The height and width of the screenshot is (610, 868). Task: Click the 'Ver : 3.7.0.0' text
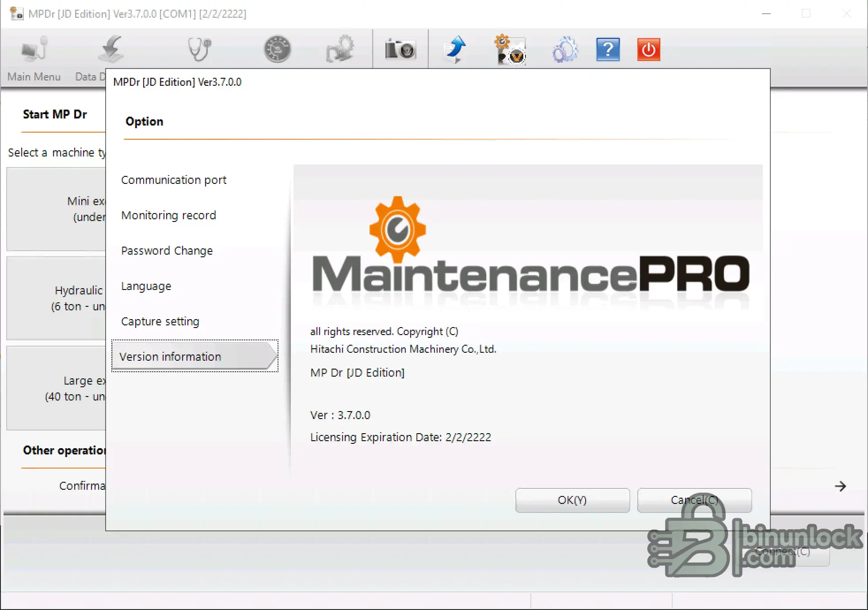pos(340,415)
